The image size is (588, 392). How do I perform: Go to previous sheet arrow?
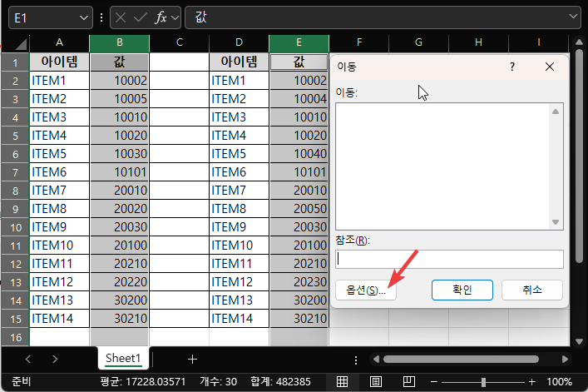click(x=28, y=359)
